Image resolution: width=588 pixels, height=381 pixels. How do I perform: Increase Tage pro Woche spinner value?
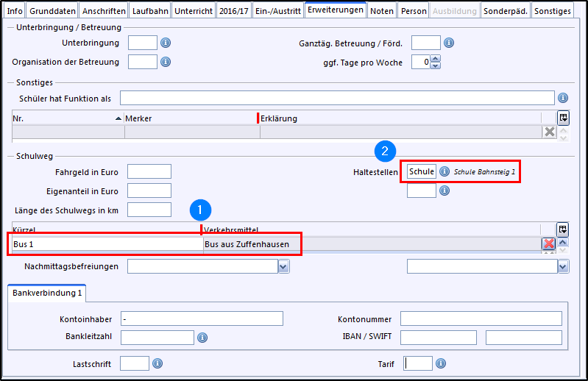(436, 60)
